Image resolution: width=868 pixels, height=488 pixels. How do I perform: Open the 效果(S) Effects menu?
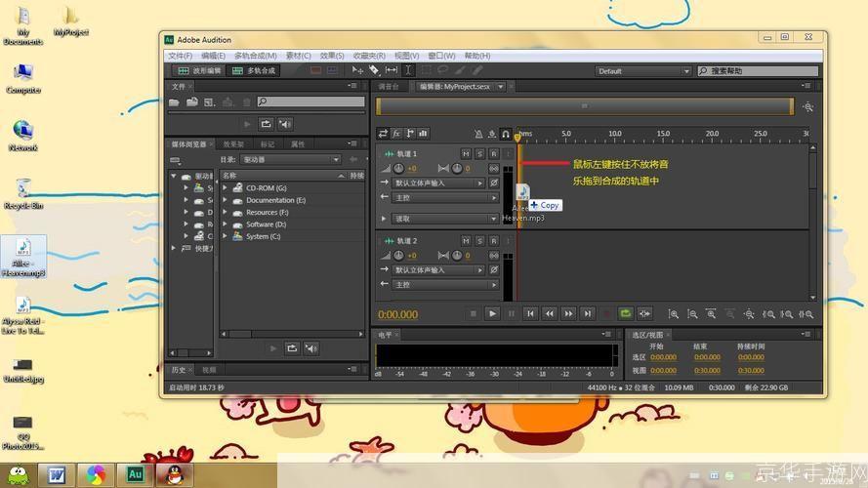(332, 56)
